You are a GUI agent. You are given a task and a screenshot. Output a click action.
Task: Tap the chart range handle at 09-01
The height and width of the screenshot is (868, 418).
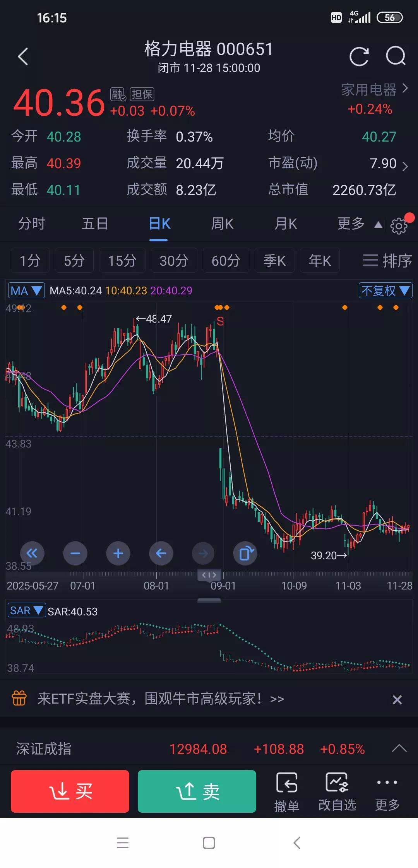coord(209,575)
